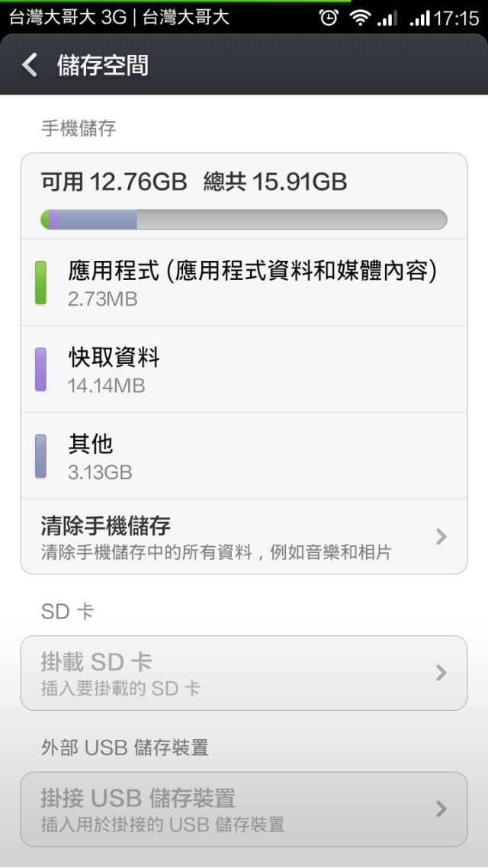
Task: Tap the alarm clock status icon
Action: (x=329, y=18)
